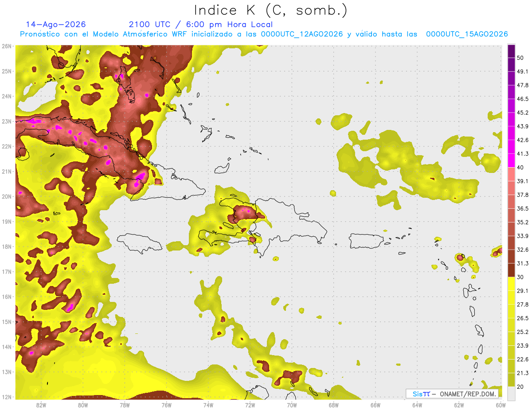This screenshot has height=411, width=532.
Task: Click the "16N" latitude label
Action: click(x=7, y=297)
